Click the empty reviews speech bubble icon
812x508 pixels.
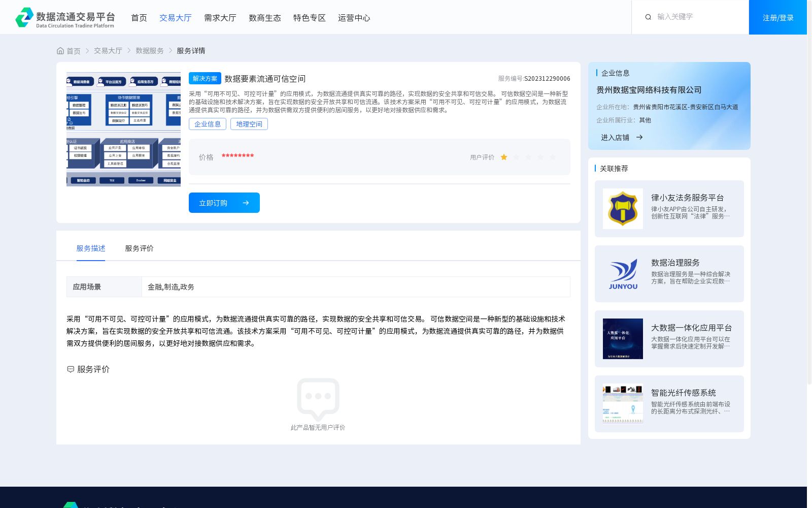[x=318, y=399]
